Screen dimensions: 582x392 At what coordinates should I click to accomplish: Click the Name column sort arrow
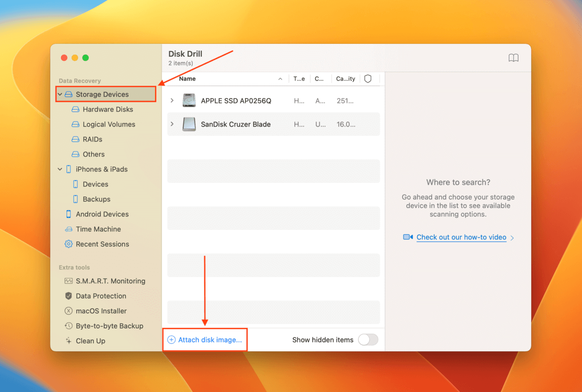[x=280, y=79]
